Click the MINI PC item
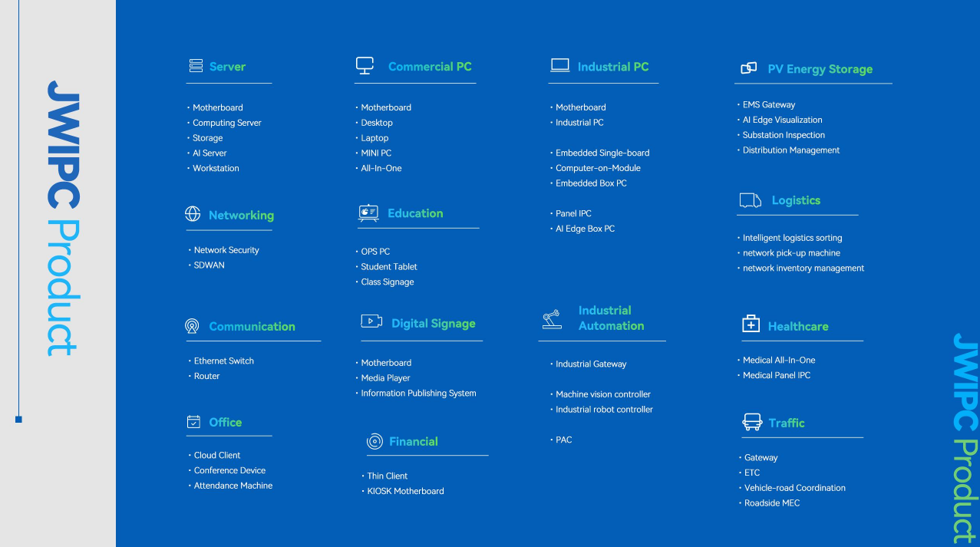 point(376,153)
